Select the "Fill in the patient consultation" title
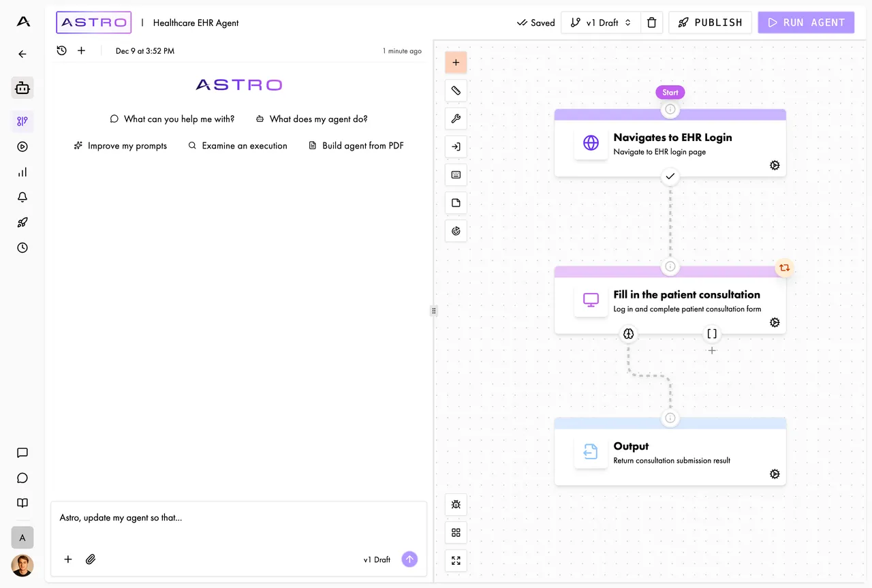The image size is (872, 588). pos(687,294)
